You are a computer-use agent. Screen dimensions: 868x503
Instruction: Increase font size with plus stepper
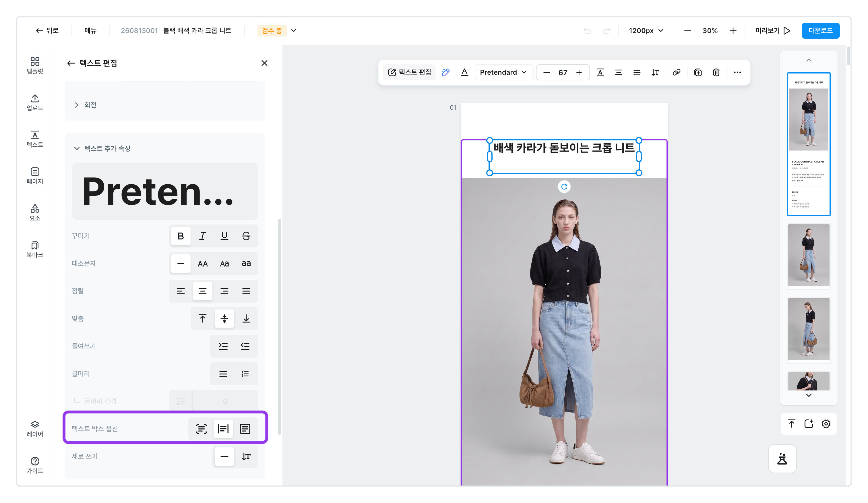pyautogui.click(x=579, y=72)
